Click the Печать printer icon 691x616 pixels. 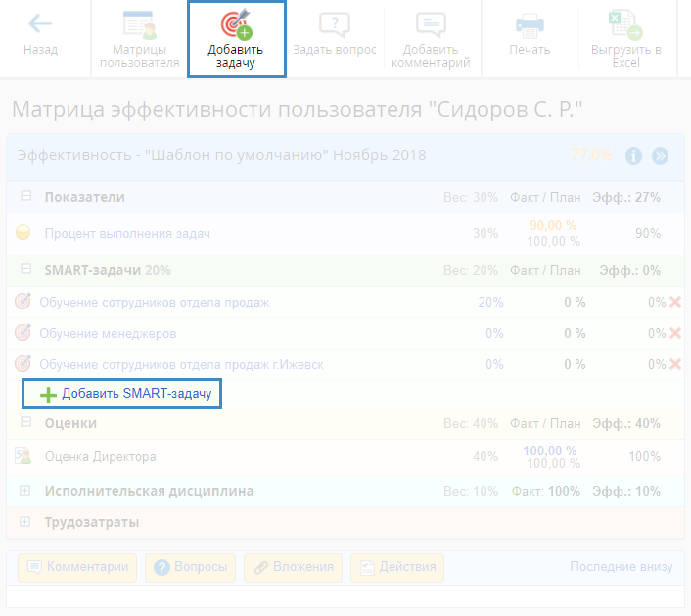tap(530, 24)
